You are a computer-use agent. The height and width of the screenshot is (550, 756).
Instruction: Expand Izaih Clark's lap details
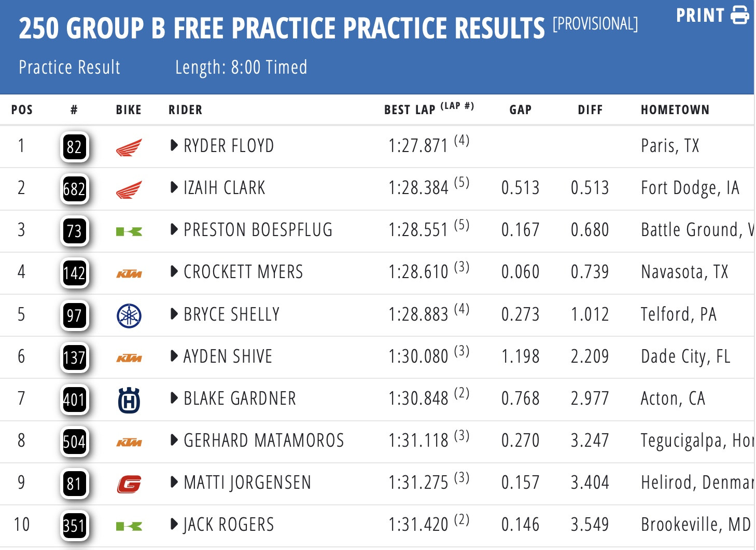(174, 187)
